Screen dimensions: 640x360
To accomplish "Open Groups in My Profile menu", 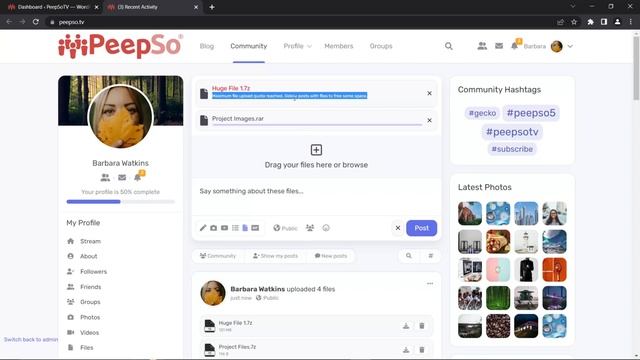I will [x=90, y=302].
